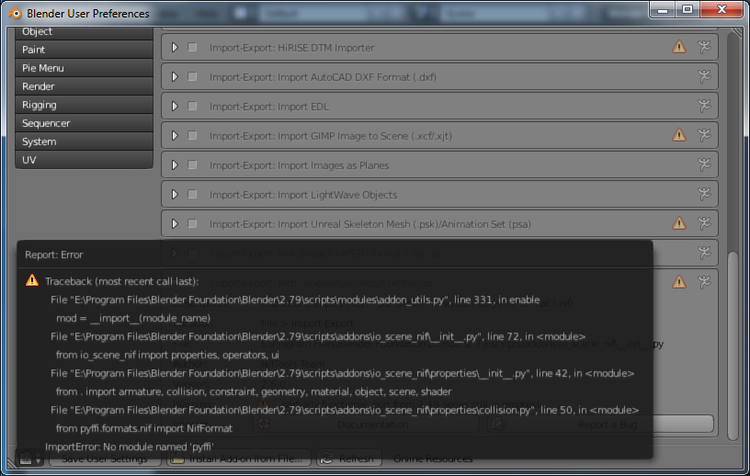Click the Report a Bug button
The image size is (750, 476).
click(601, 424)
